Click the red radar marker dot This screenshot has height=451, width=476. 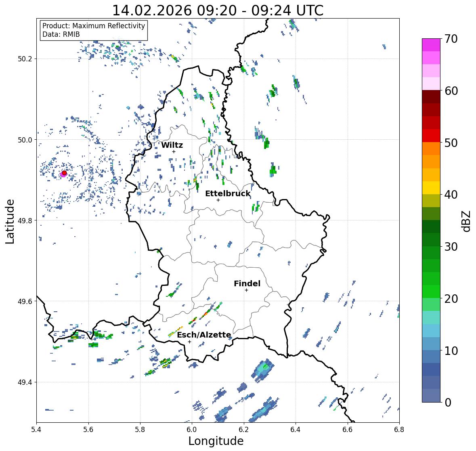click(64, 173)
